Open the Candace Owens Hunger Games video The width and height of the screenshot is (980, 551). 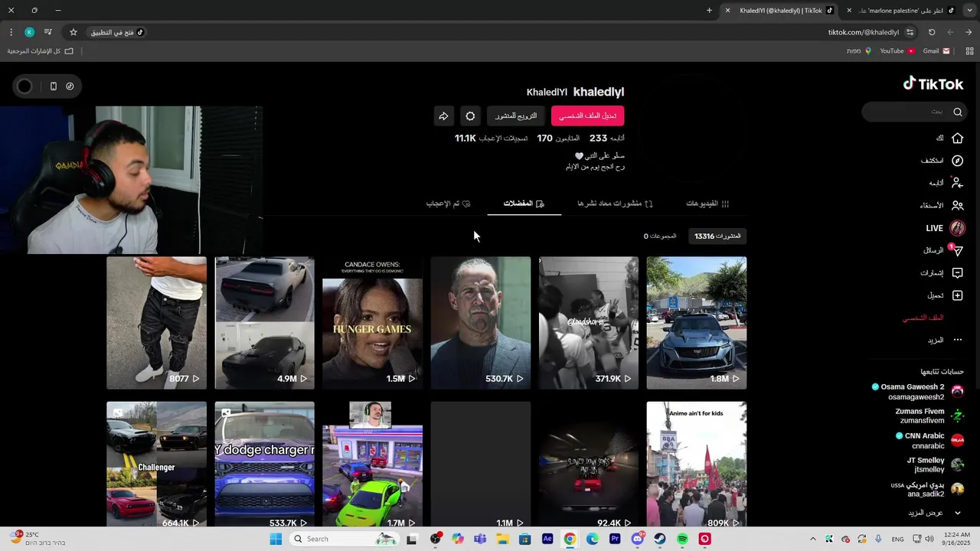click(x=372, y=323)
